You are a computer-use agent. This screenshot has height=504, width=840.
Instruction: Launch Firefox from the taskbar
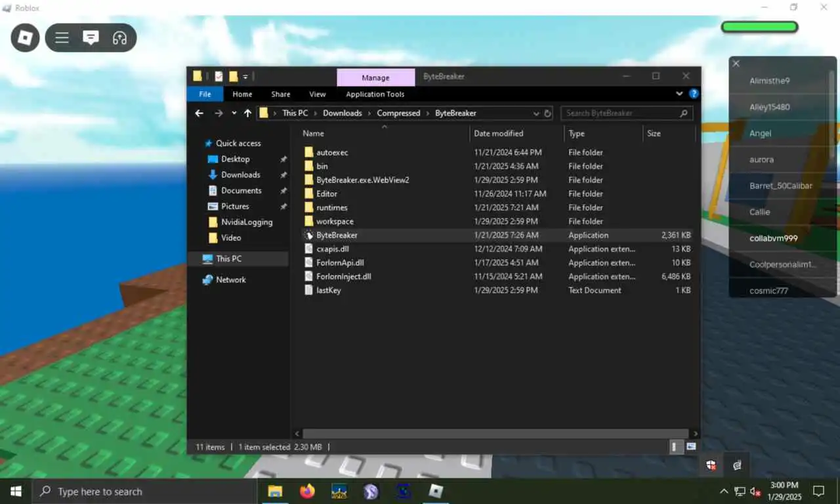coord(307,492)
